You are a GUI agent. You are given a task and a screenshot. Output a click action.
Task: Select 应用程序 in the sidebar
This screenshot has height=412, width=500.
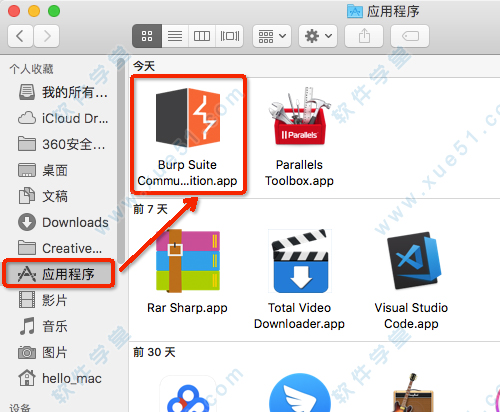(x=59, y=274)
